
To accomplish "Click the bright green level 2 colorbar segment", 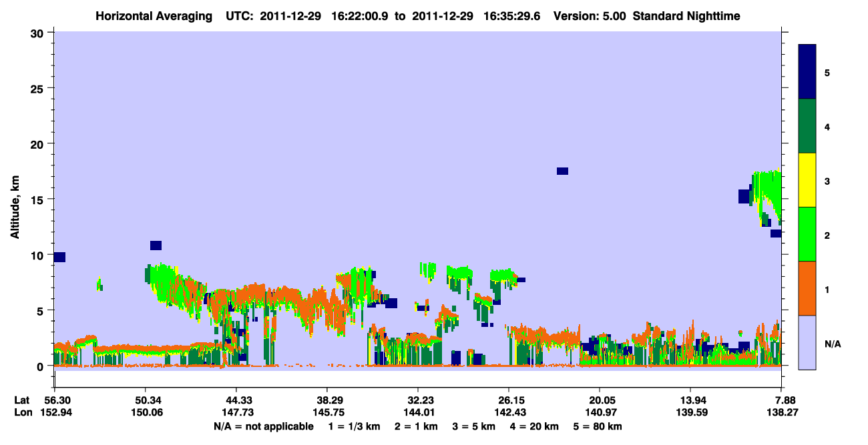I will pyautogui.click(x=807, y=234).
